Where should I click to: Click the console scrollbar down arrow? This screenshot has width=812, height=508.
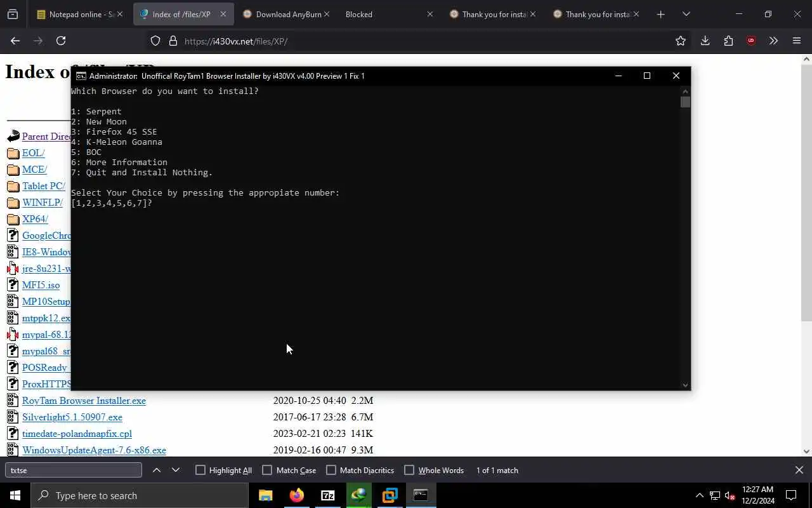pos(685,385)
